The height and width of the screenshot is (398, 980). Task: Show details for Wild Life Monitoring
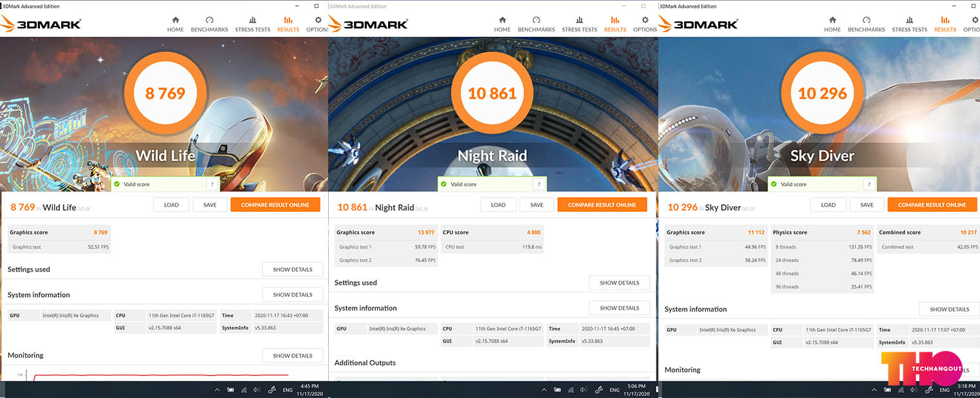tap(293, 355)
